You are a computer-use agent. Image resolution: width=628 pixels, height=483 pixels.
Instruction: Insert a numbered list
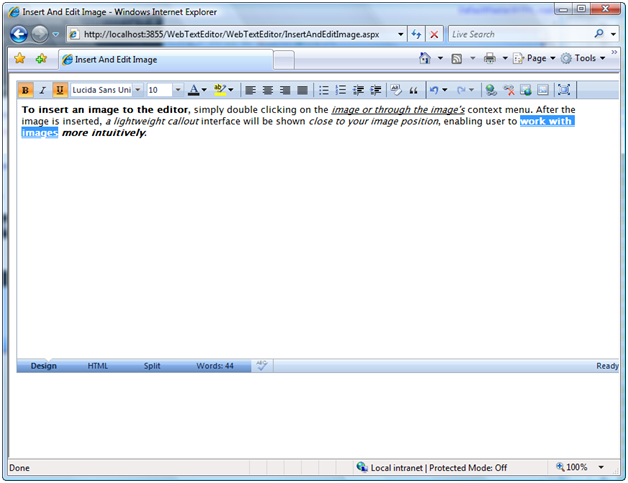point(341,90)
